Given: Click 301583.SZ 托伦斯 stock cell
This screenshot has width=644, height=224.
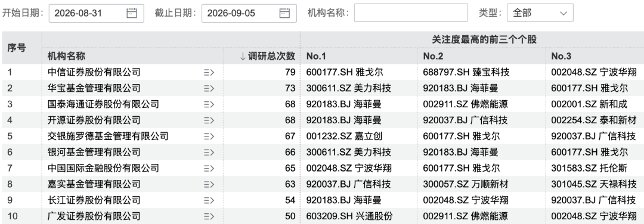Looking at the screenshot, I should [589, 169].
